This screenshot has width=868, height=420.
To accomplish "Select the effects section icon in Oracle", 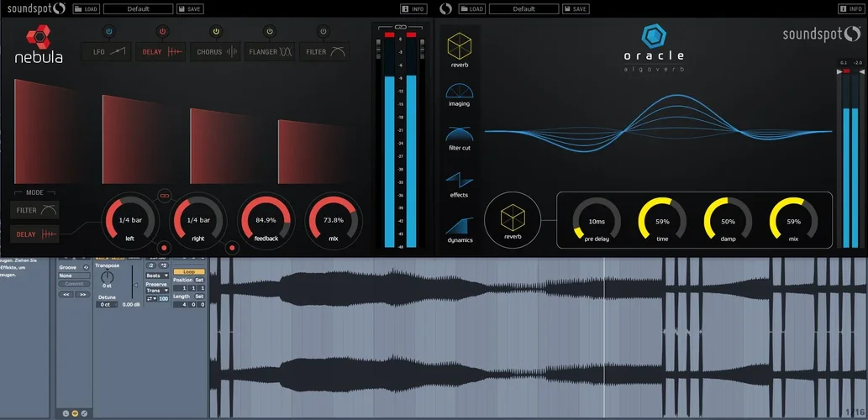I will [459, 179].
